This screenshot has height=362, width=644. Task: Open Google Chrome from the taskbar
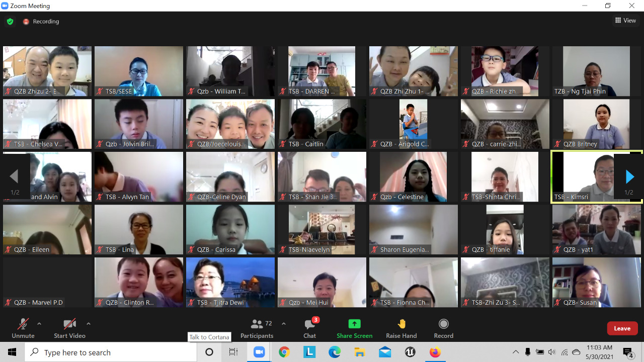[284, 352]
